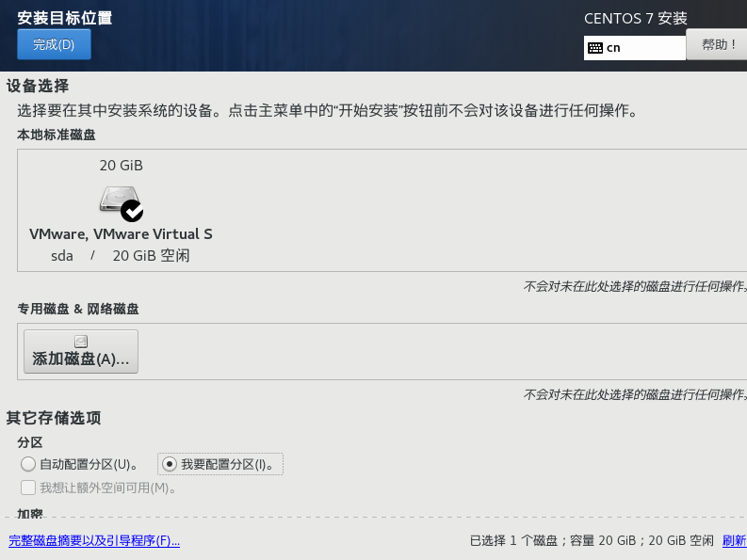Click the blue 完成(D) button
The width and height of the screenshot is (747, 560).
pos(54,44)
